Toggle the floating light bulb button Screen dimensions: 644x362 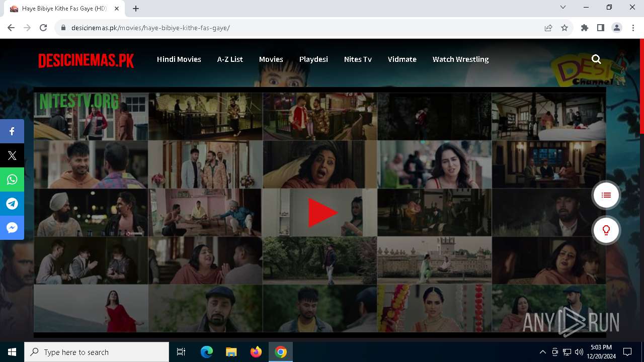point(606,230)
